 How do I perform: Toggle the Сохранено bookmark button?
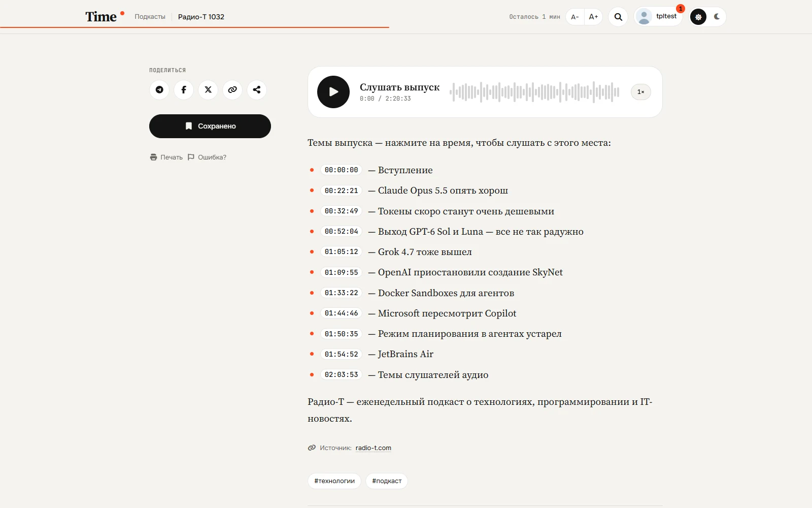click(210, 126)
